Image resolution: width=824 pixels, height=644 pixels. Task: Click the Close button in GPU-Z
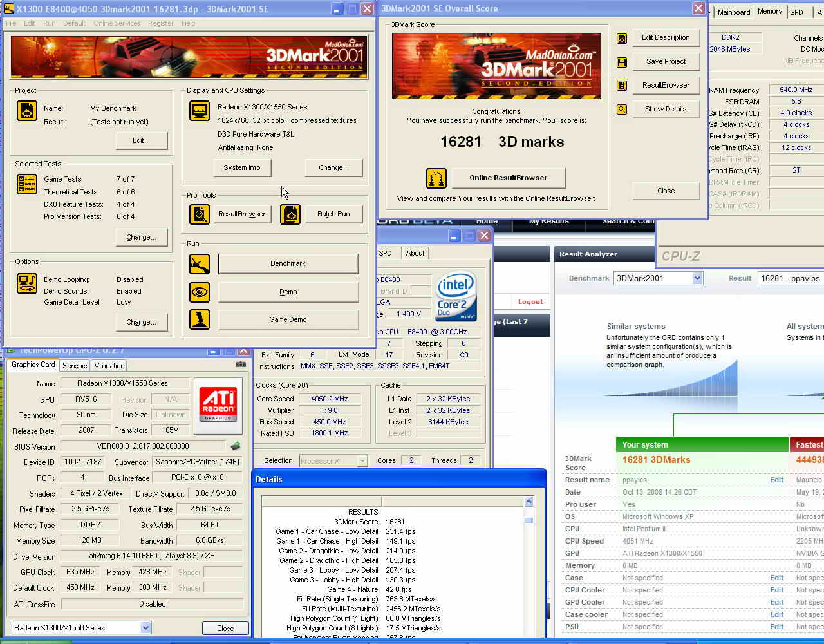click(225, 628)
